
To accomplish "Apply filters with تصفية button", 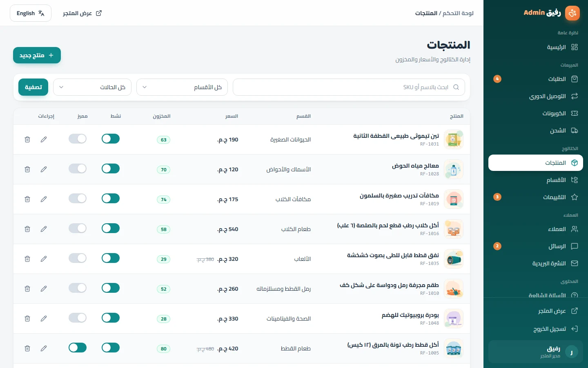I will coord(33,87).
